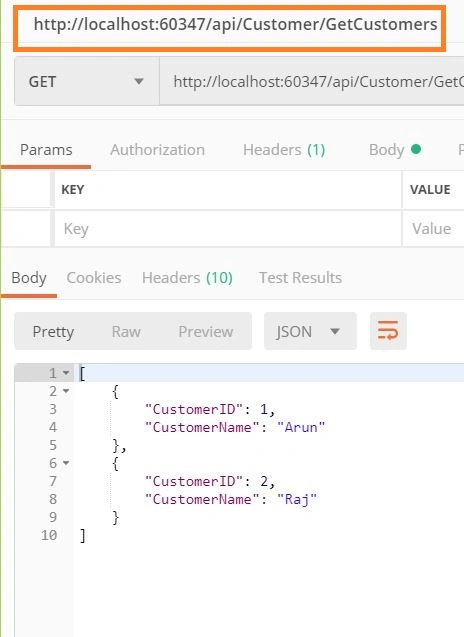Screen dimensions: 464x637
Task: Click the "Arun" value in response
Action: [301, 427]
